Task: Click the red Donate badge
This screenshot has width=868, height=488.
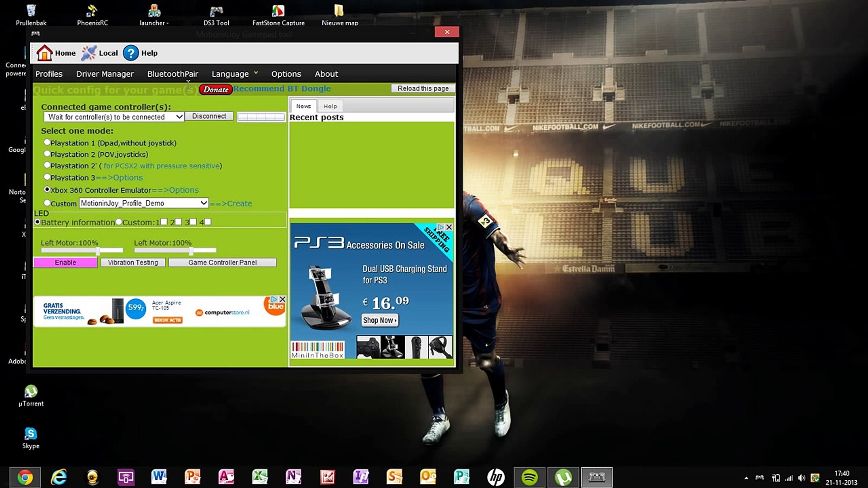Action: 216,89
